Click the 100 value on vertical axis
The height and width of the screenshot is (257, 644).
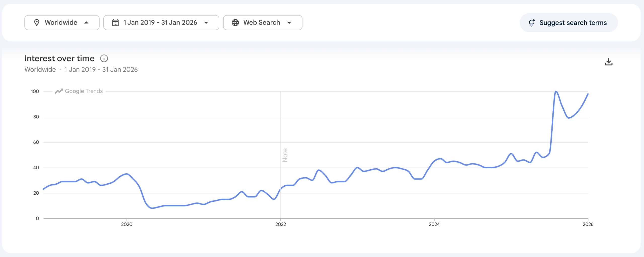pos(35,91)
